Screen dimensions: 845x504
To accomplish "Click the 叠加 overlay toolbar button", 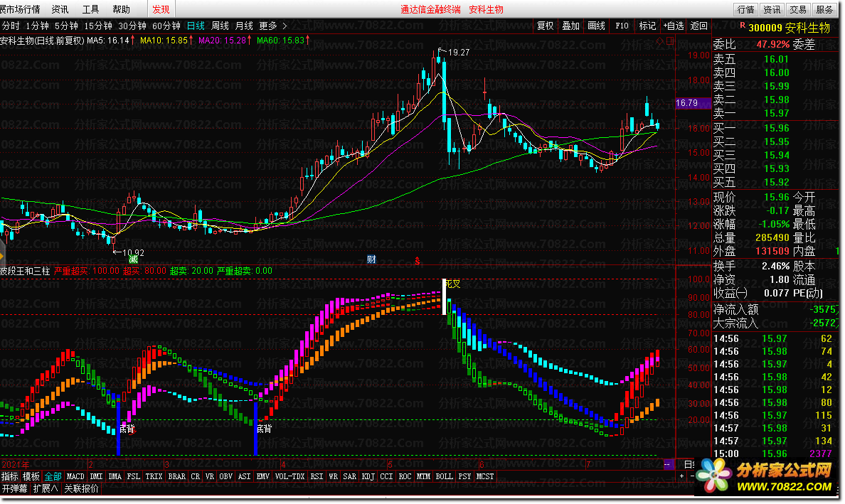I will pyautogui.click(x=570, y=26).
